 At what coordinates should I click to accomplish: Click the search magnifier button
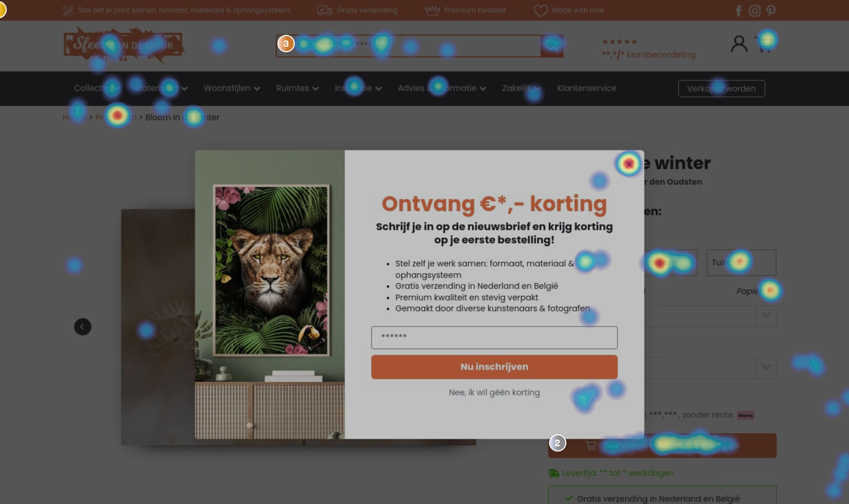(x=552, y=45)
